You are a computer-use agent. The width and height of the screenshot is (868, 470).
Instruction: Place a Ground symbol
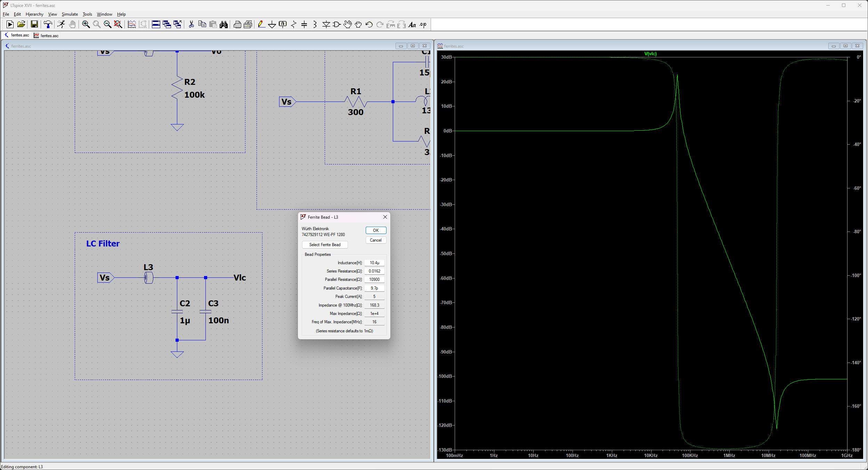tap(272, 24)
